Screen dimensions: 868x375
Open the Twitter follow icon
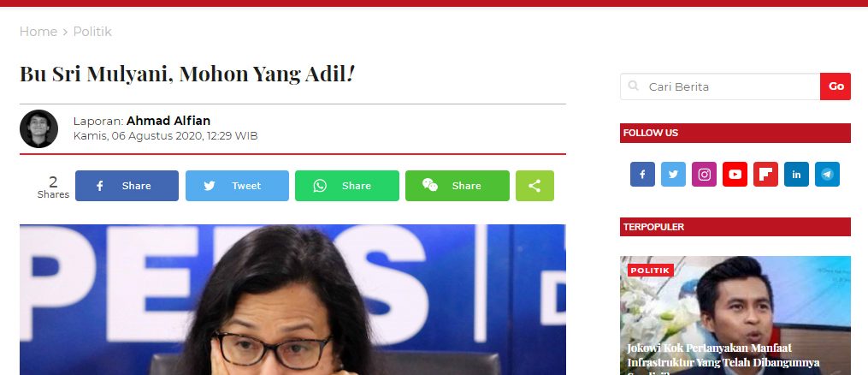673,174
